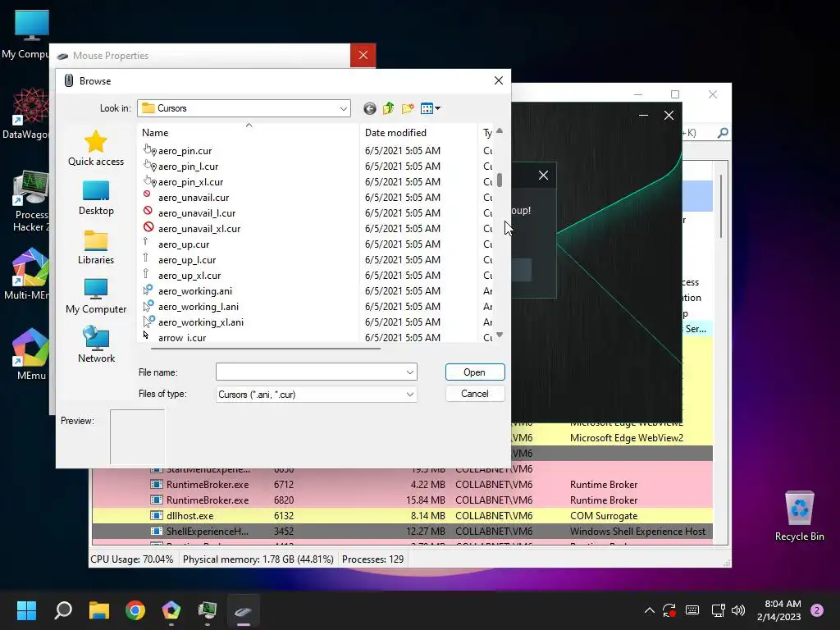
Task: Show hidden system tray icons chevron
Action: [x=650, y=610]
